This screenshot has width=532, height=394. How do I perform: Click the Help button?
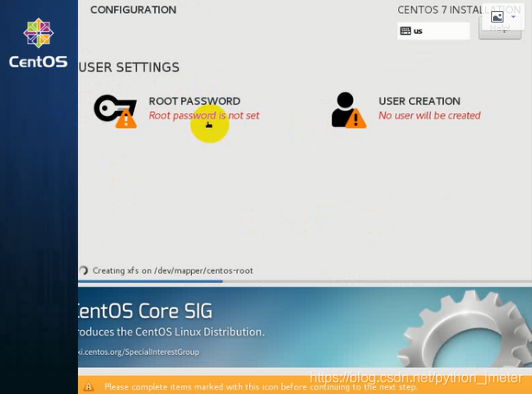[x=500, y=29]
